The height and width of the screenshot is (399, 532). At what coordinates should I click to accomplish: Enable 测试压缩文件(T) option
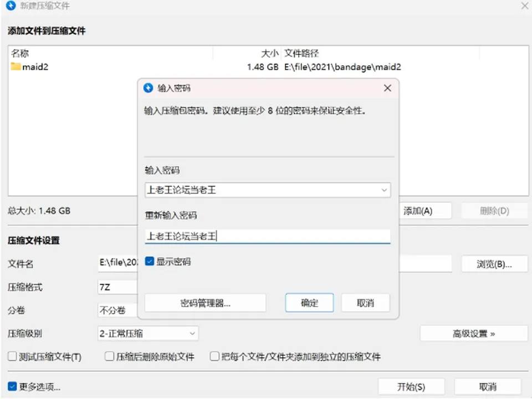(x=12, y=356)
